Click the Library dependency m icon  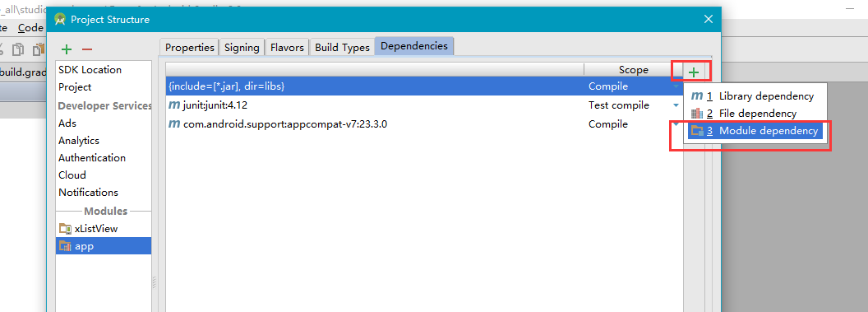(697, 95)
